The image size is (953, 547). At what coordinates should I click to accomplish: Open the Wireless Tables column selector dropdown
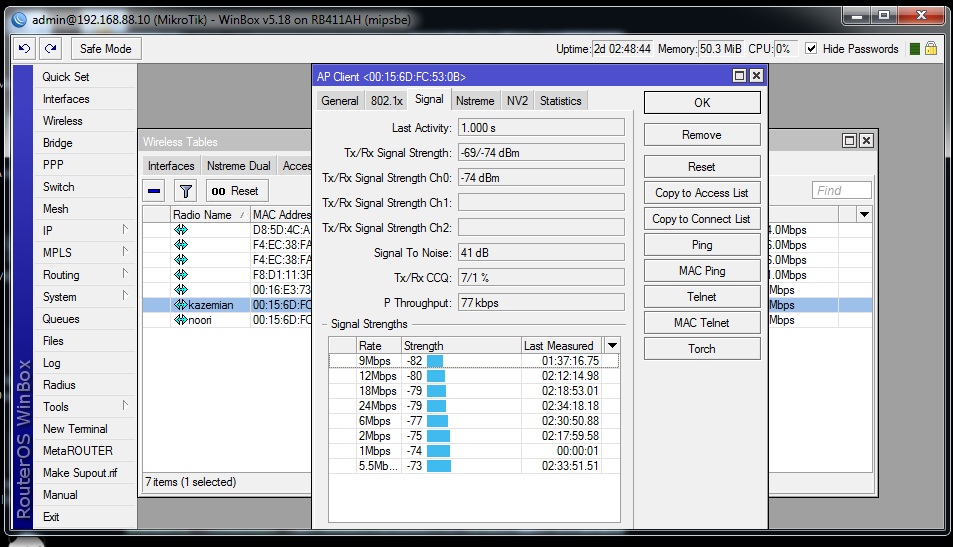point(864,215)
